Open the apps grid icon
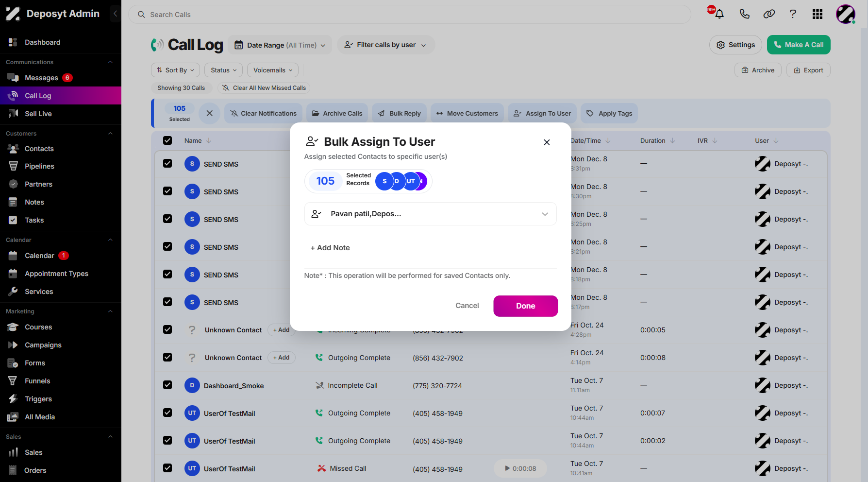This screenshot has height=482, width=868. click(x=818, y=14)
